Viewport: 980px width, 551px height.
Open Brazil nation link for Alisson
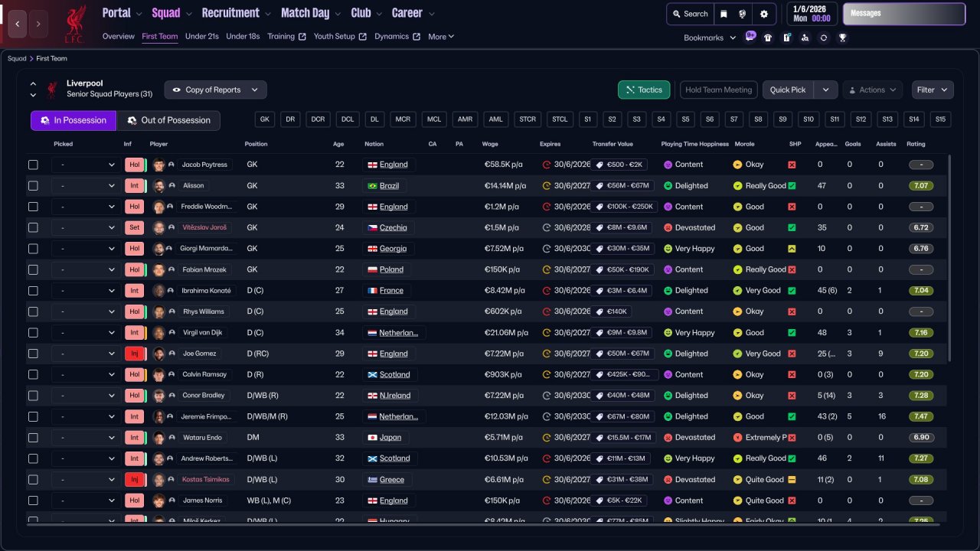(389, 186)
